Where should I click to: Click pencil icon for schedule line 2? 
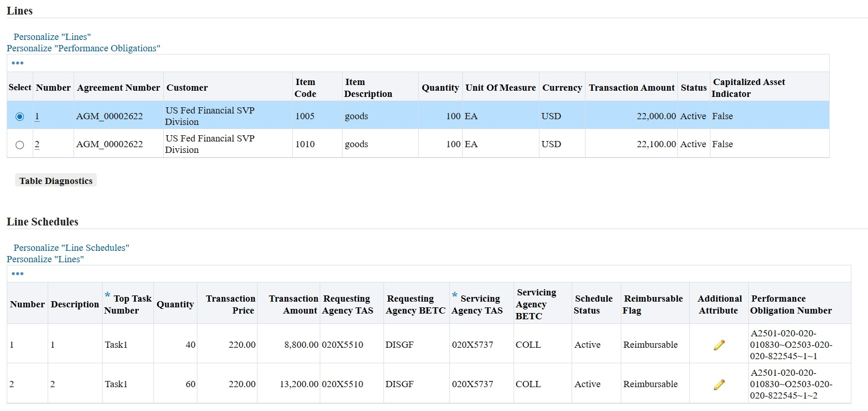719,385
